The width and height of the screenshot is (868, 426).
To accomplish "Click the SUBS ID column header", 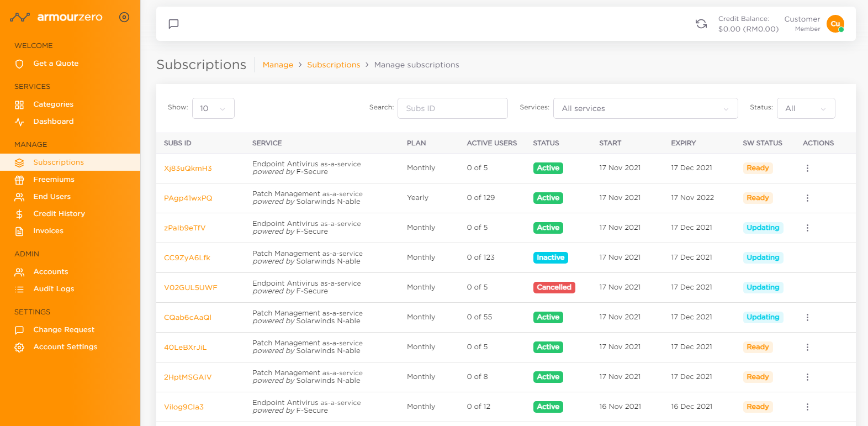I will (178, 143).
